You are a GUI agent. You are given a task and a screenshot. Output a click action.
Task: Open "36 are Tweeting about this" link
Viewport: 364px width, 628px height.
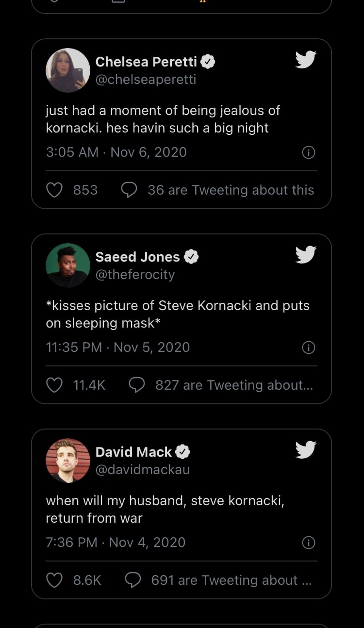click(x=231, y=190)
